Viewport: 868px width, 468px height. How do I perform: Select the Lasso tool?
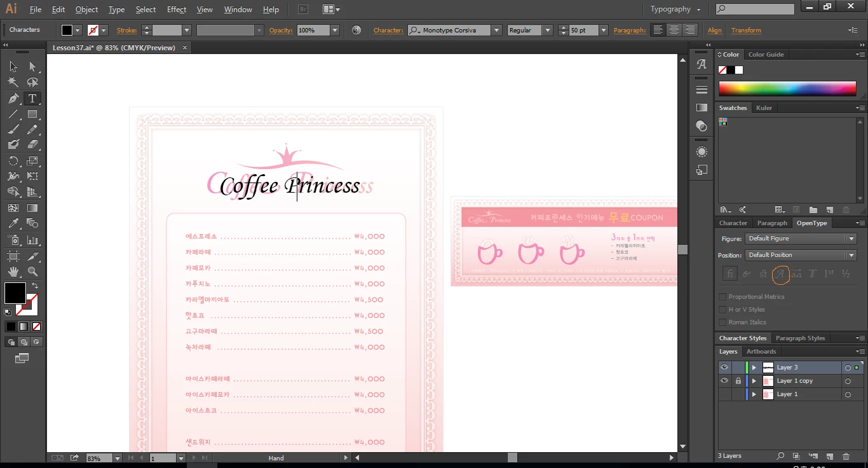32,83
